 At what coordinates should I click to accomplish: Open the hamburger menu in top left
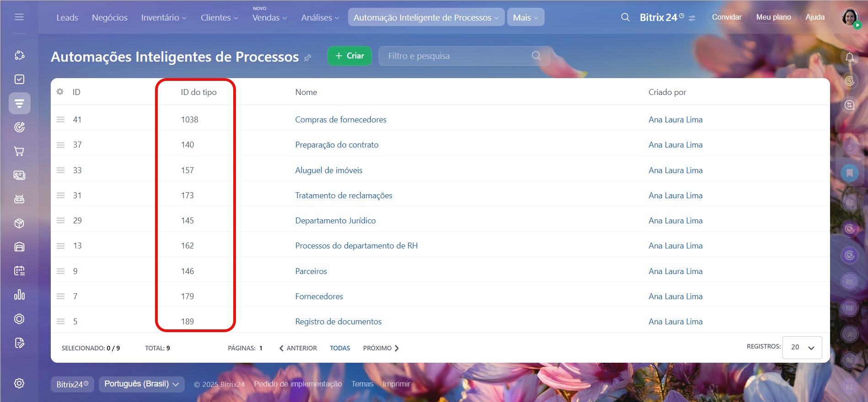pyautogui.click(x=19, y=17)
